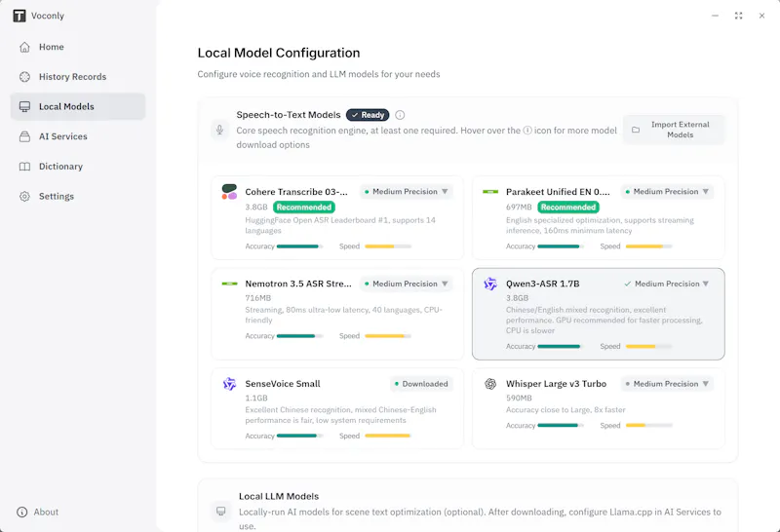Toggle fullscreen with the expand window icon
This screenshot has height=532, width=780.
click(x=738, y=16)
